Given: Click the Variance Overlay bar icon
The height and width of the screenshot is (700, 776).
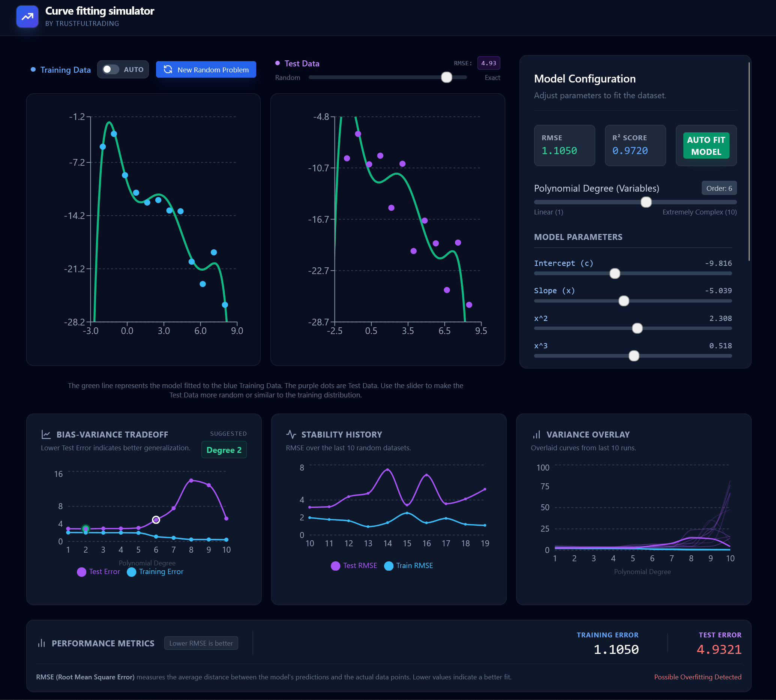Looking at the screenshot, I should (x=536, y=434).
